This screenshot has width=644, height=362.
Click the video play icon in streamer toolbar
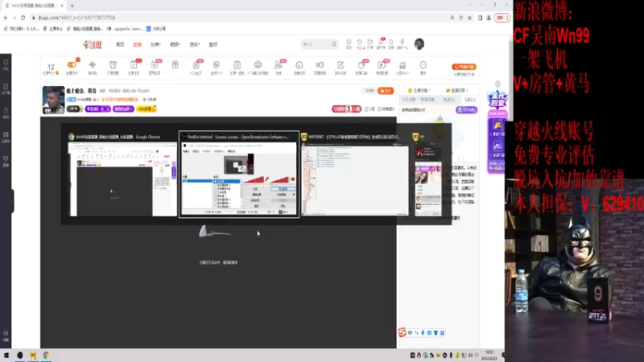click(382, 65)
